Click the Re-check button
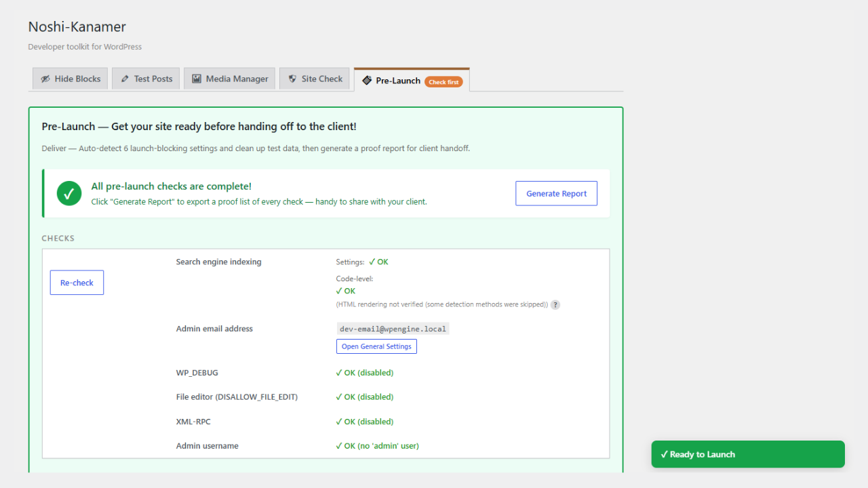The image size is (868, 488). click(x=77, y=283)
